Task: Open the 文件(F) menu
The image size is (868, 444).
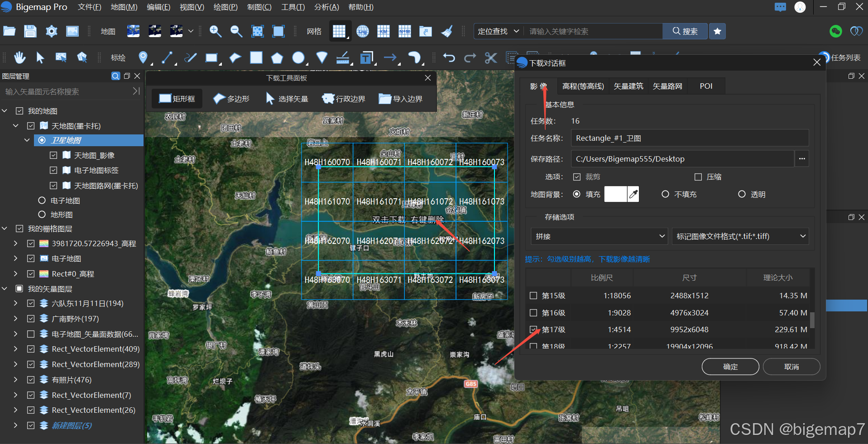Action: pyautogui.click(x=90, y=7)
